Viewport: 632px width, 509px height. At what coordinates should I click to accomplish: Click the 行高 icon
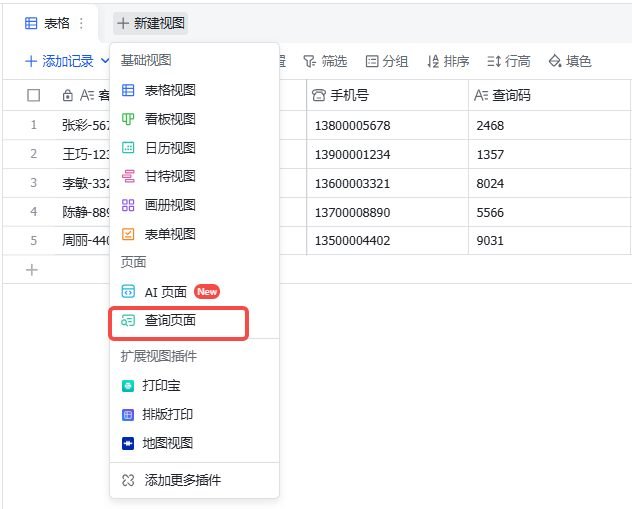494,61
